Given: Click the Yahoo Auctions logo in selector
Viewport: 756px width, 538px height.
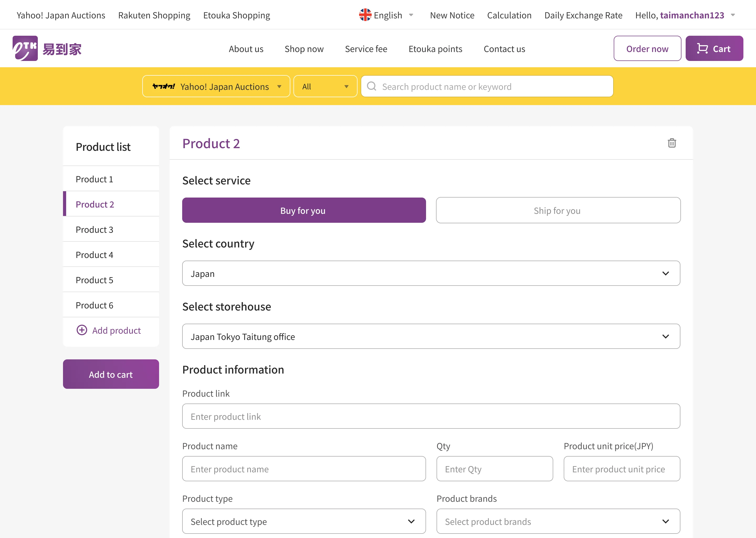Looking at the screenshot, I should pyautogui.click(x=164, y=86).
